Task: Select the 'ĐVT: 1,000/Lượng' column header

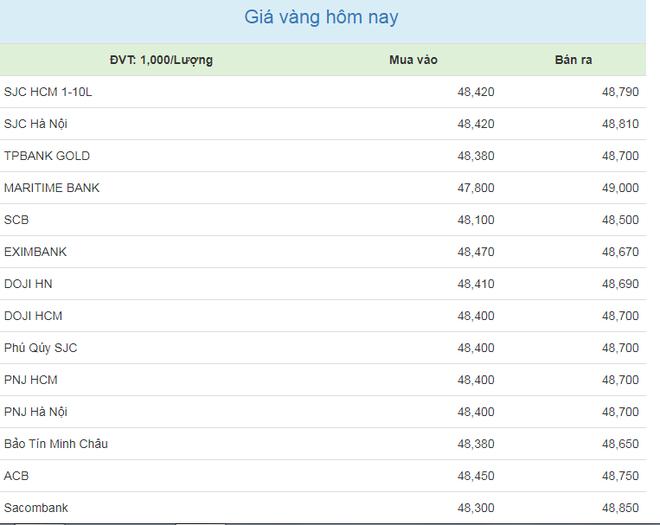Action: click(x=161, y=60)
